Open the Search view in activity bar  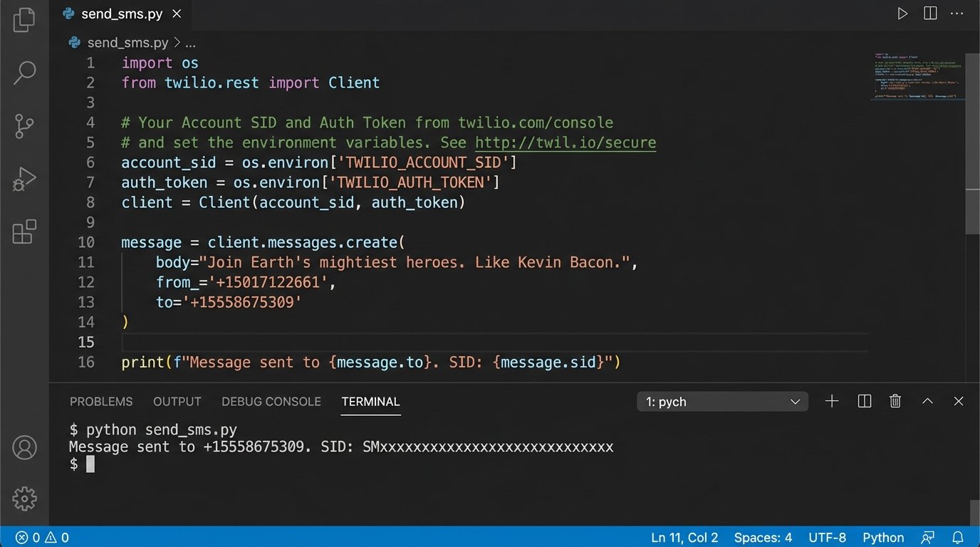pyautogui.click(x=24, y=72)
